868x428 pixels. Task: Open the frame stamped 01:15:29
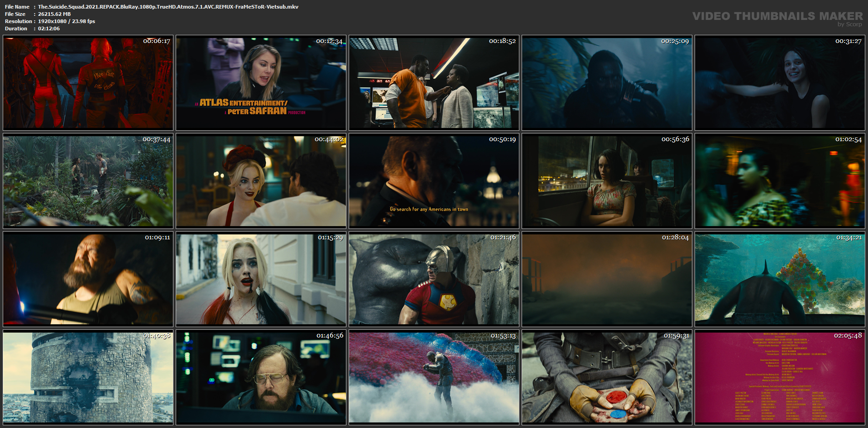pyautogui.click(x=261, y=279)
